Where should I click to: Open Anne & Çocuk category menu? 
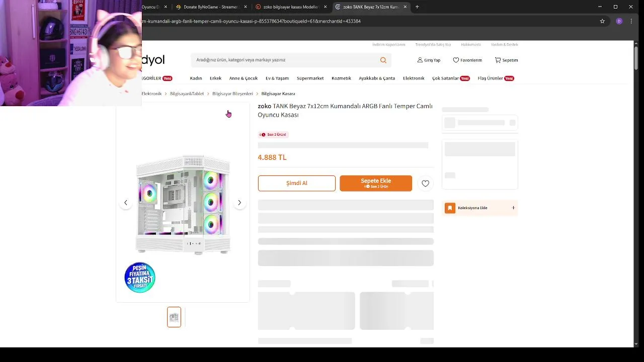tap(244, 78)
